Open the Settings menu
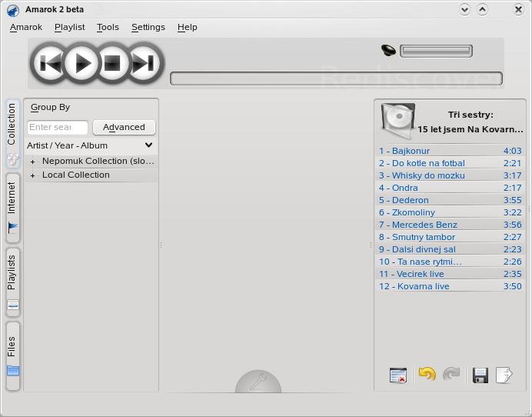The image size is (532, 417). 148,27
